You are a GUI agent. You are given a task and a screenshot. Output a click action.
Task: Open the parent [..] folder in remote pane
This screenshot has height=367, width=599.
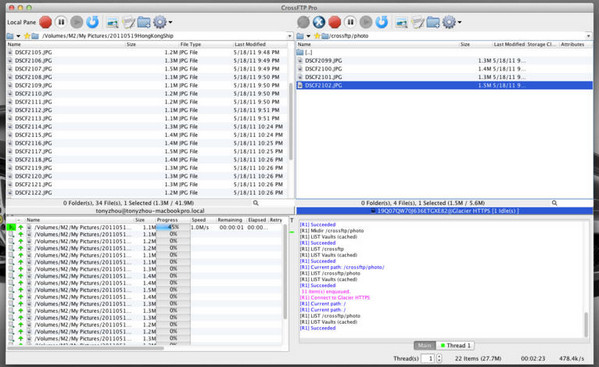(x=444, y=52)
